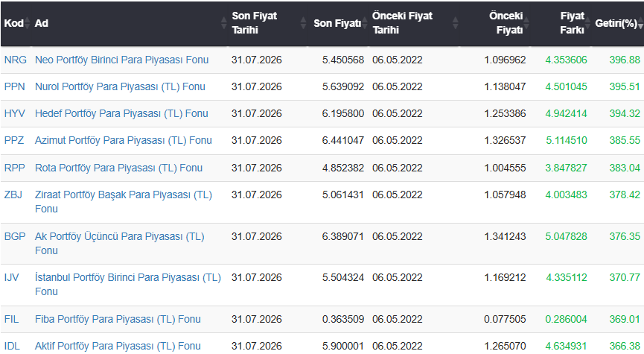Select PPZ return value 385.55

click(625, 140)
